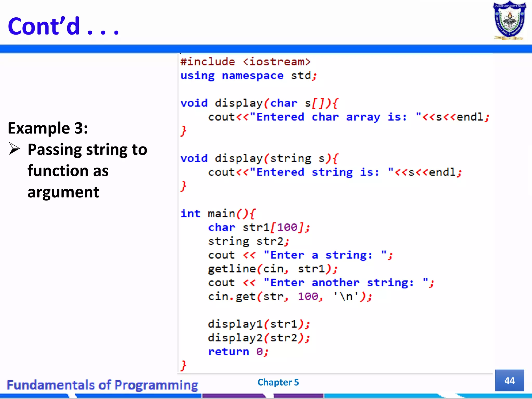Click the Fundamentals of Programming footer text
The width and height of the screenshot is (532, 399).
[x=102, y=385]
